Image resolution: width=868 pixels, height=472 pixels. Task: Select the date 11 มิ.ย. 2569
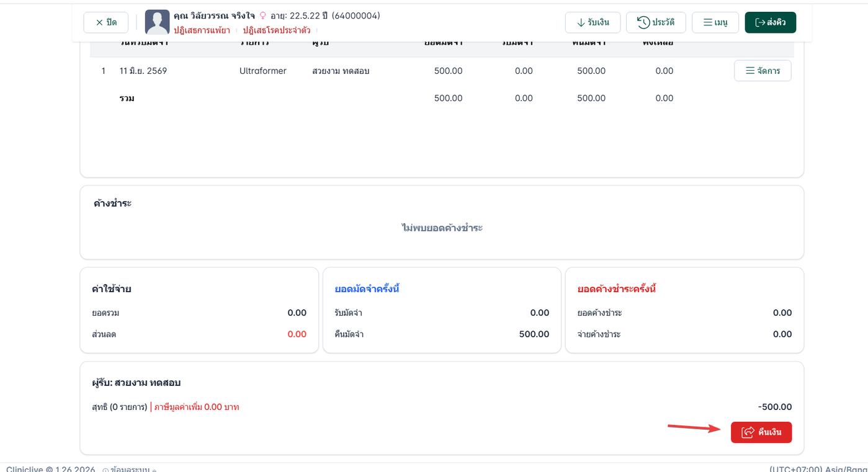click(x=143, y=71)
